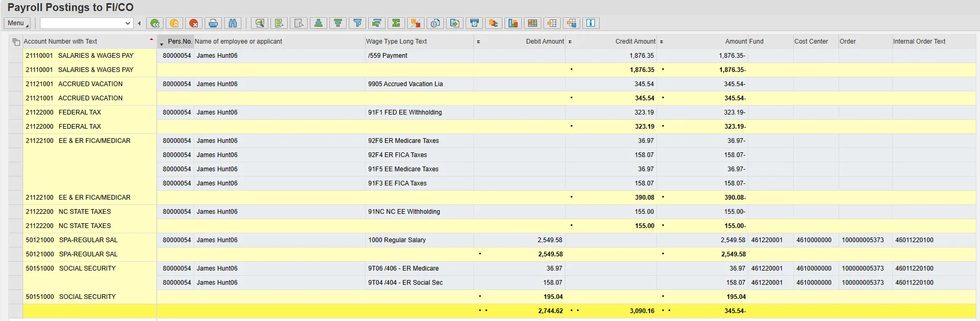Click the green Back icon
980x321 pixels.
click(x=155, y=23)
